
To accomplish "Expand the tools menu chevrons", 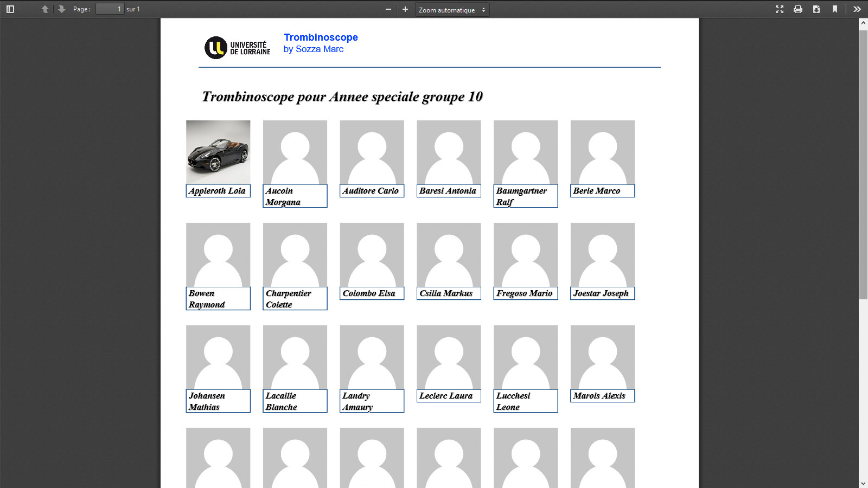I will pos(857,9).
